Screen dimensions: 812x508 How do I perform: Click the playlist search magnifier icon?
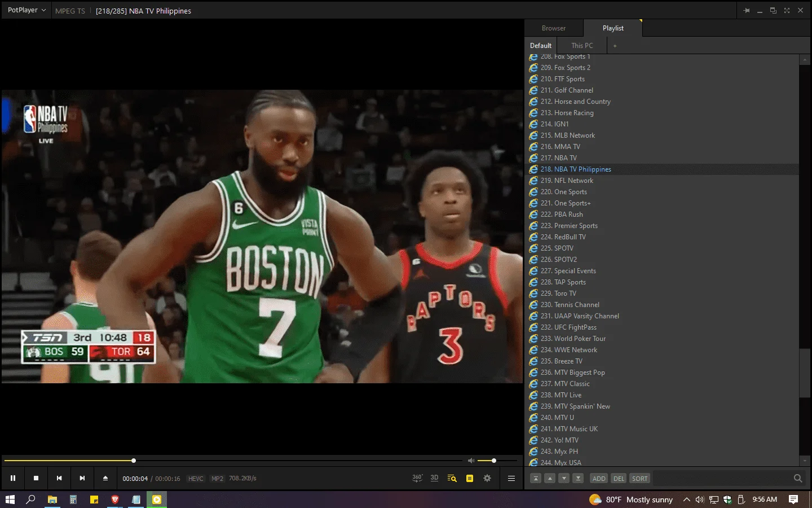tap(798, 478)
